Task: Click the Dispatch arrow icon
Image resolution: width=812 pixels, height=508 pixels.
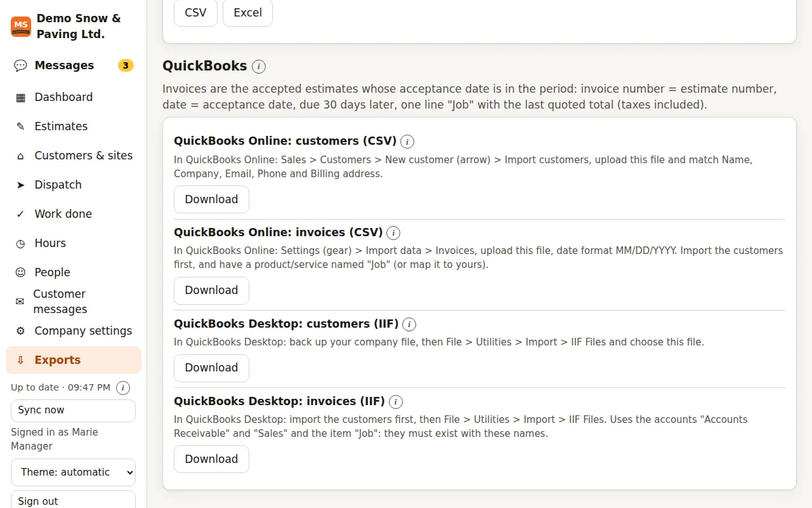Action: click(x=20, y=185)
